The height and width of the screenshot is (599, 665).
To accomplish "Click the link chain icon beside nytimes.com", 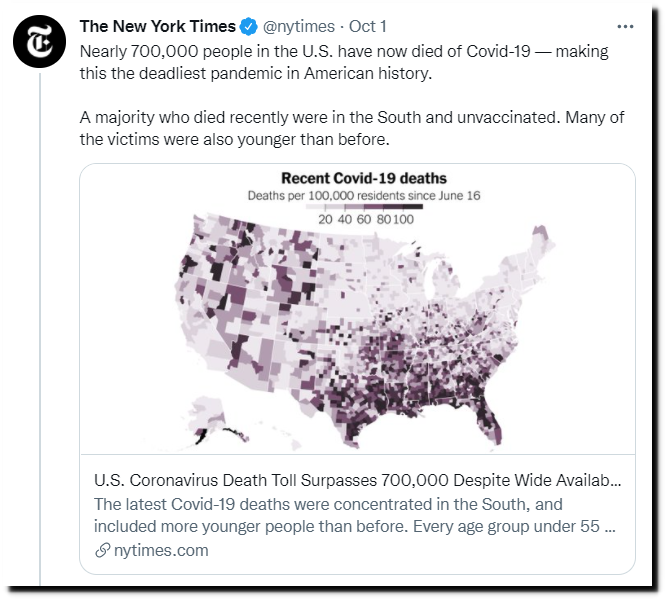I will pos(103,550).
